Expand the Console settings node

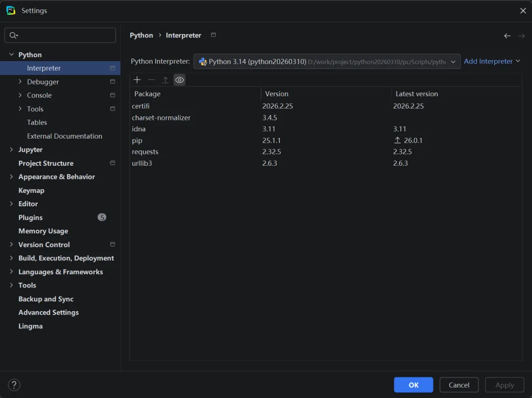(20, 95)
